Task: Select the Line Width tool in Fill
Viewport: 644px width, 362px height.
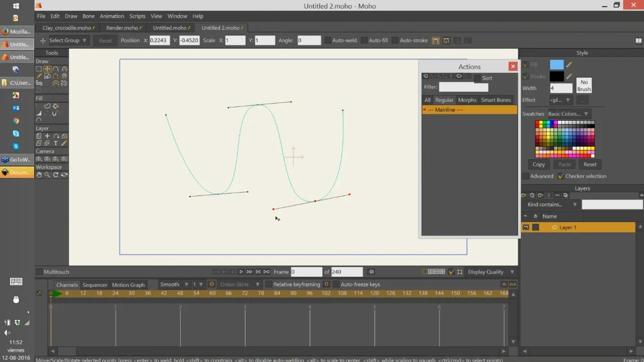Action: pyautogui.click(x=39, y=113)
